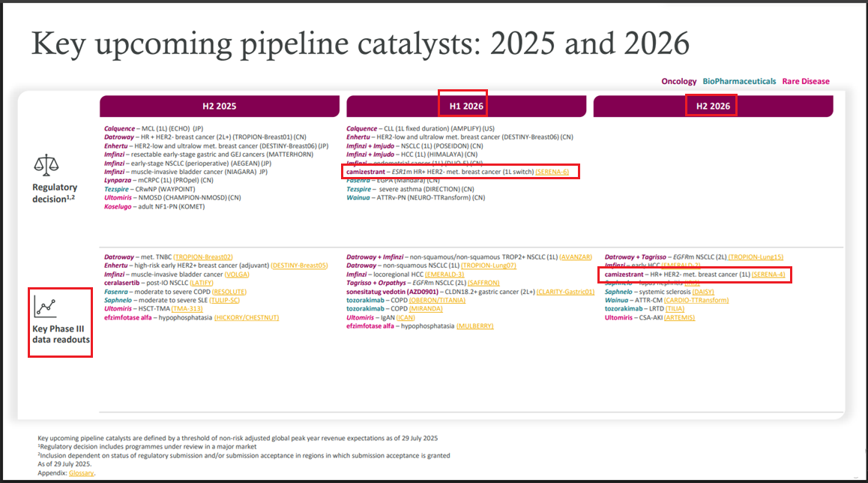Select the Imfinzi AEGEAN early-stage NSCLC entry
Screen dimensions: 868x483
click(187, 163)
